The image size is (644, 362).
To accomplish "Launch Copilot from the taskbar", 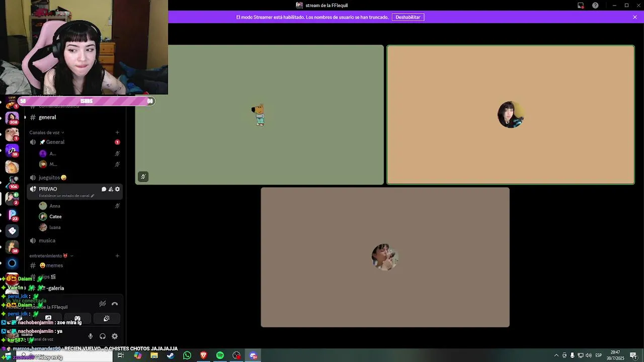I will coord(137,355).
